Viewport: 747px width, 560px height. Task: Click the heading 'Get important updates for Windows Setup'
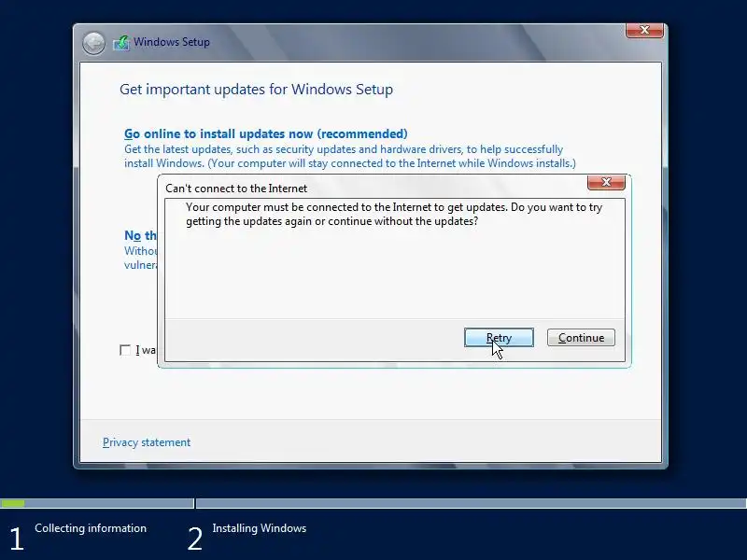256,90
